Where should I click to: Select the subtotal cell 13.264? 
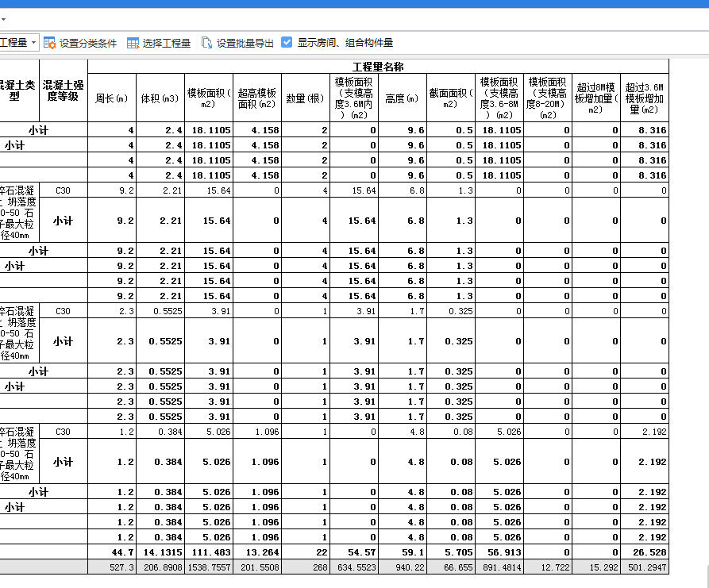tap(256, 552)
